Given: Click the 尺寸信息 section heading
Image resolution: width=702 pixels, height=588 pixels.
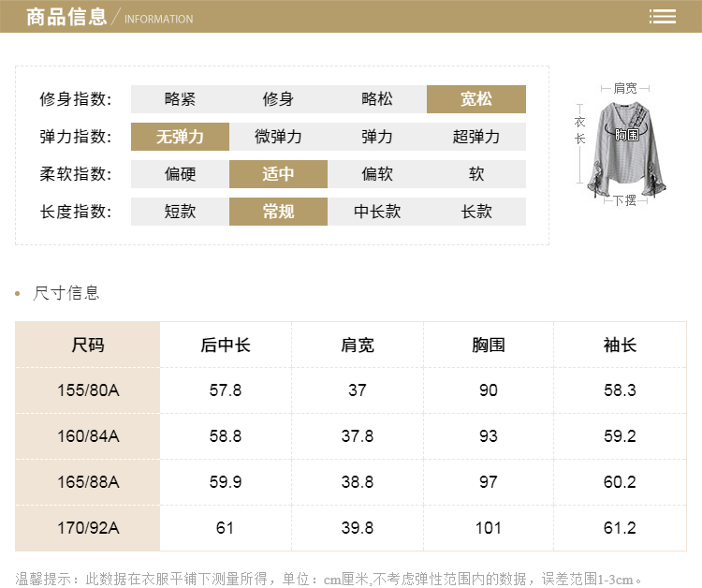Looking at the screenshot, I should 66,293.
